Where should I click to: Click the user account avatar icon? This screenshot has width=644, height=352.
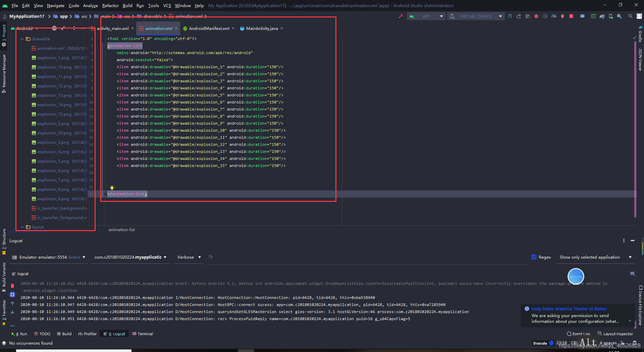pos(640,16)
